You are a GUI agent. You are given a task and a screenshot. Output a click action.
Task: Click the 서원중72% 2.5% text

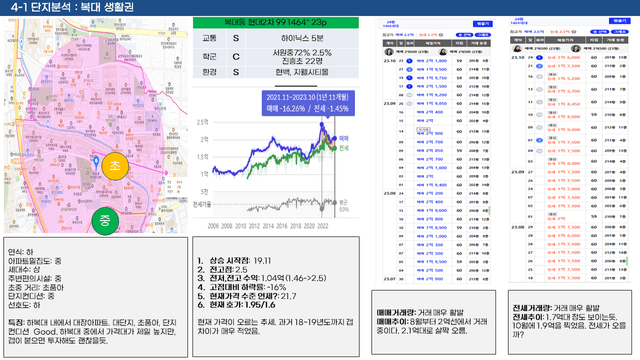tap(302, 53)
